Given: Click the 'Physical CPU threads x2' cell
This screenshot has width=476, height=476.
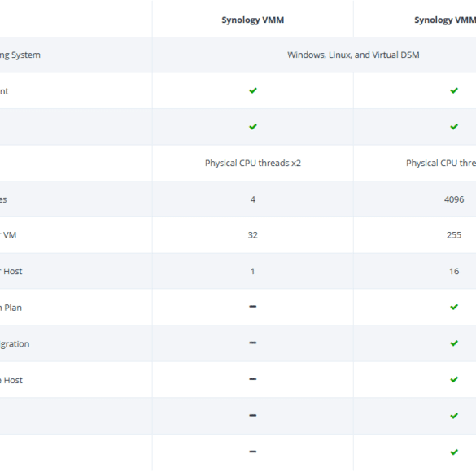Looking at the screenshot, I should tap(252, 164).
